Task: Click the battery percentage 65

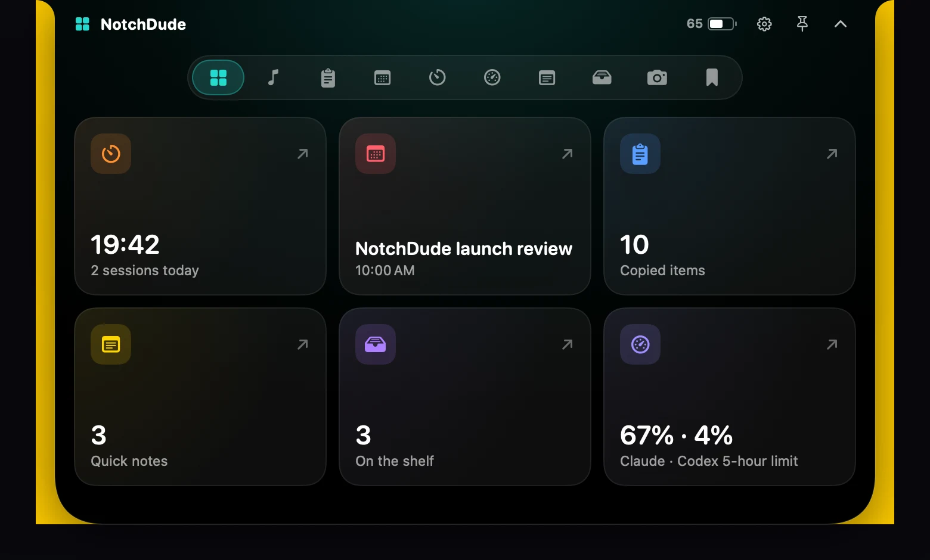Action: (695, 24)
